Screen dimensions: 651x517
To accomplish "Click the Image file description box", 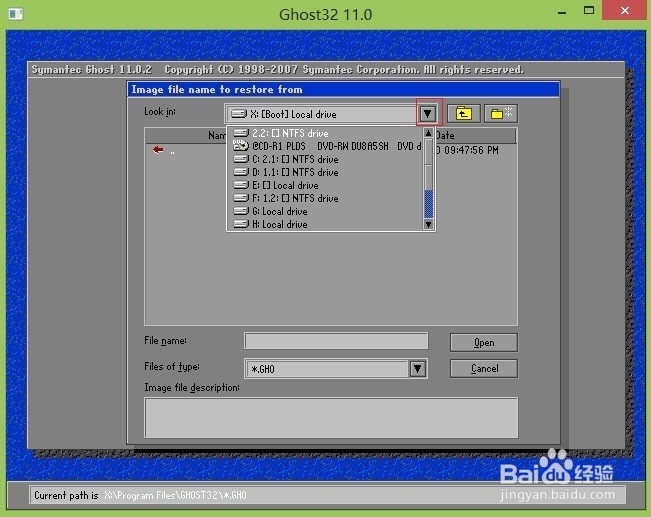I will pos(331,418).
